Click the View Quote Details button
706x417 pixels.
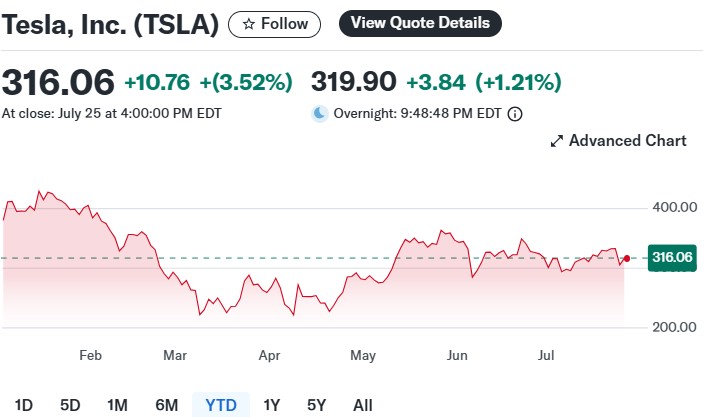tap(420, 23)
